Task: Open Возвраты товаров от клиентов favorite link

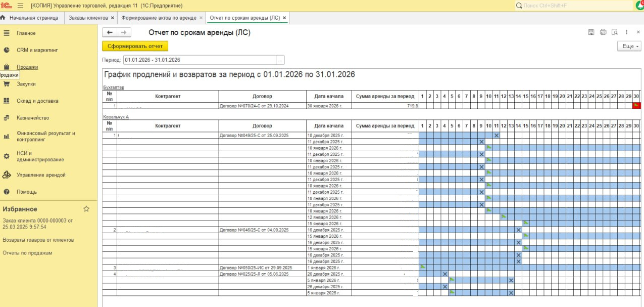Action: [x=38, y=240]
